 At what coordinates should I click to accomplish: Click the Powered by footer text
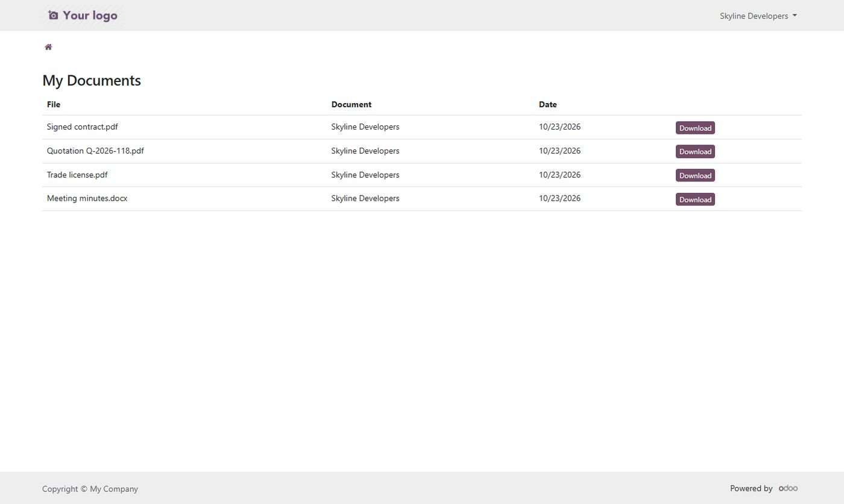click(751, 488)
